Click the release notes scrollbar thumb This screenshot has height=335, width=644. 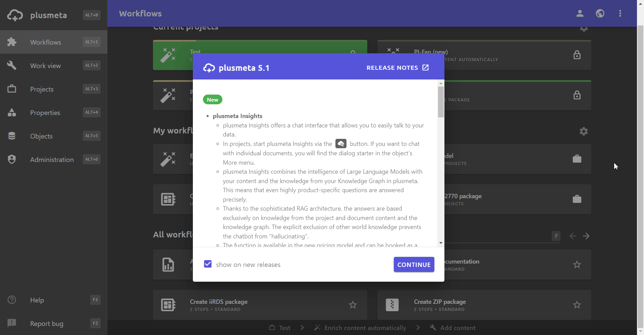[441, 102]
